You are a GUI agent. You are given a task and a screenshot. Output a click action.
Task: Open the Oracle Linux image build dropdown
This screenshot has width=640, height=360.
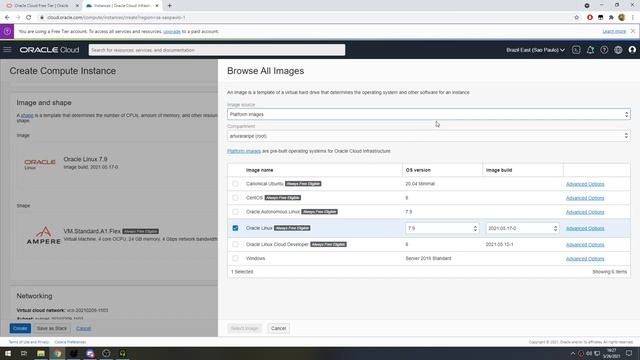522,228
